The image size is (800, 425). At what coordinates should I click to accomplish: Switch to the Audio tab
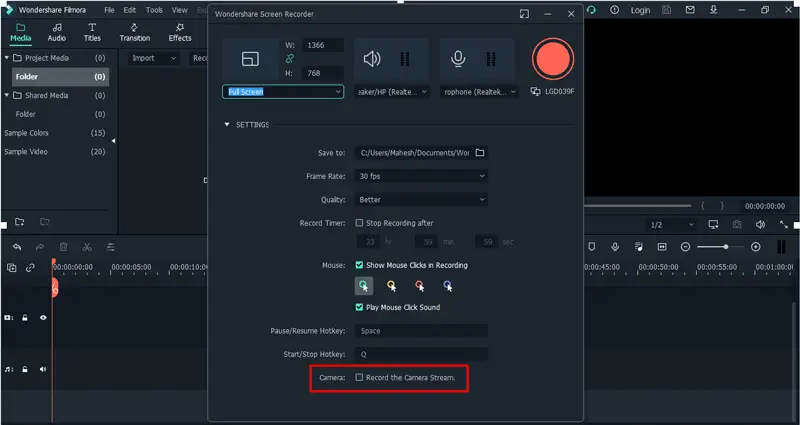[x=57, y=32]
